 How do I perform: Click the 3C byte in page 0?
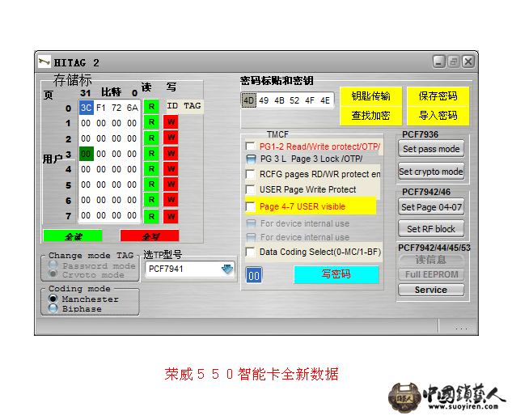pos(87,108)
